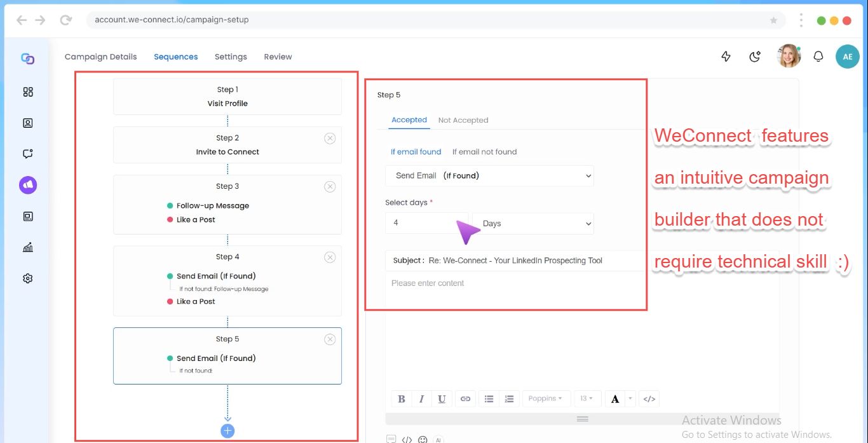Change the font using the Poppins dropdown
This screenshot has height=443, width=868.
545,399
